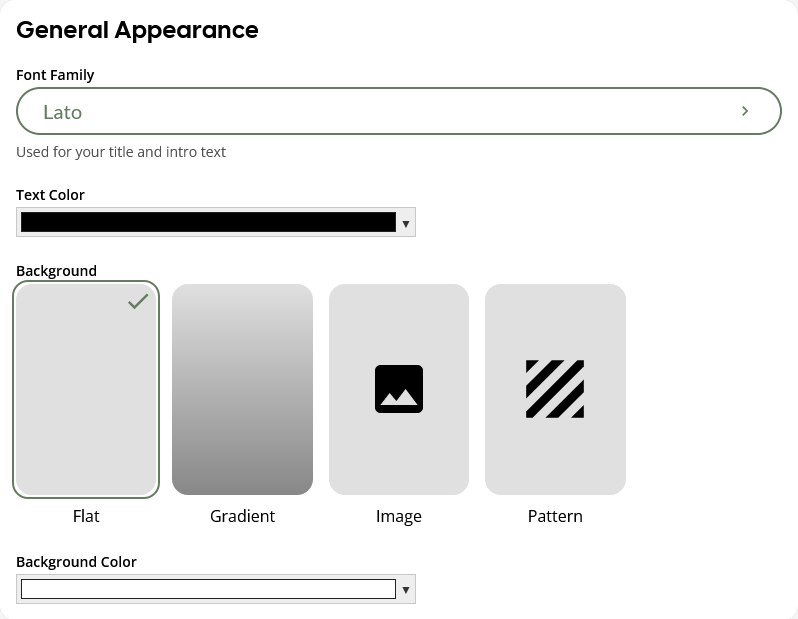Click the white Background Color swatch
Image resolution: width=798 pixels, height=619 pixels.
tap(208, 589)
